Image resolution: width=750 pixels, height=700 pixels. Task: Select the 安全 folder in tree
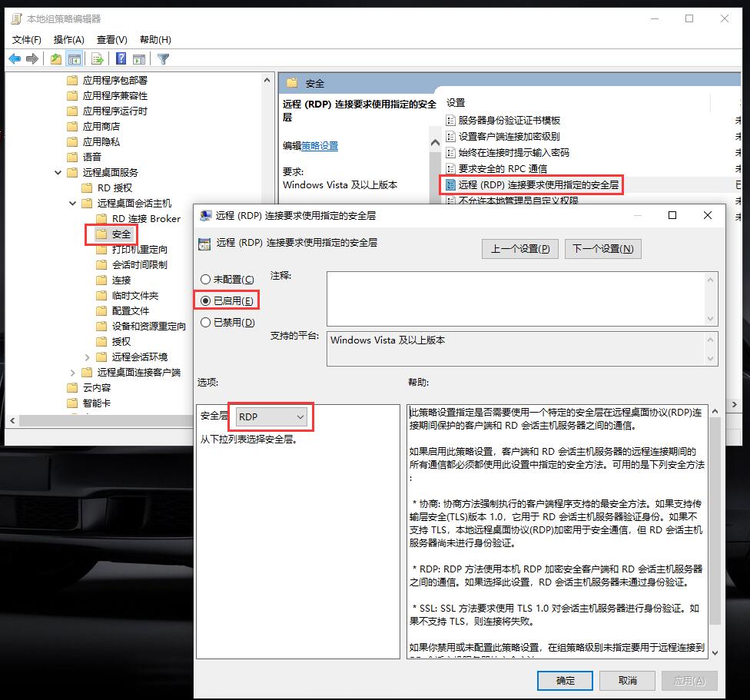click(121, 234)
